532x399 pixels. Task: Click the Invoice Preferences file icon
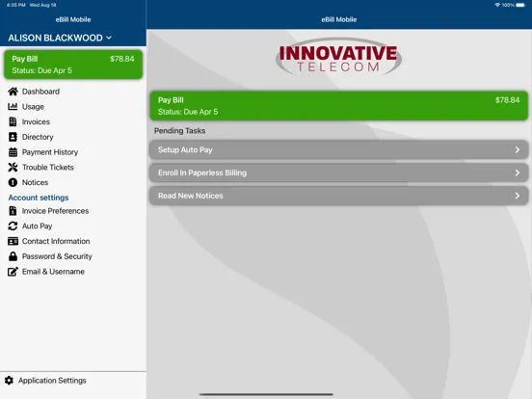pos(13,211)
